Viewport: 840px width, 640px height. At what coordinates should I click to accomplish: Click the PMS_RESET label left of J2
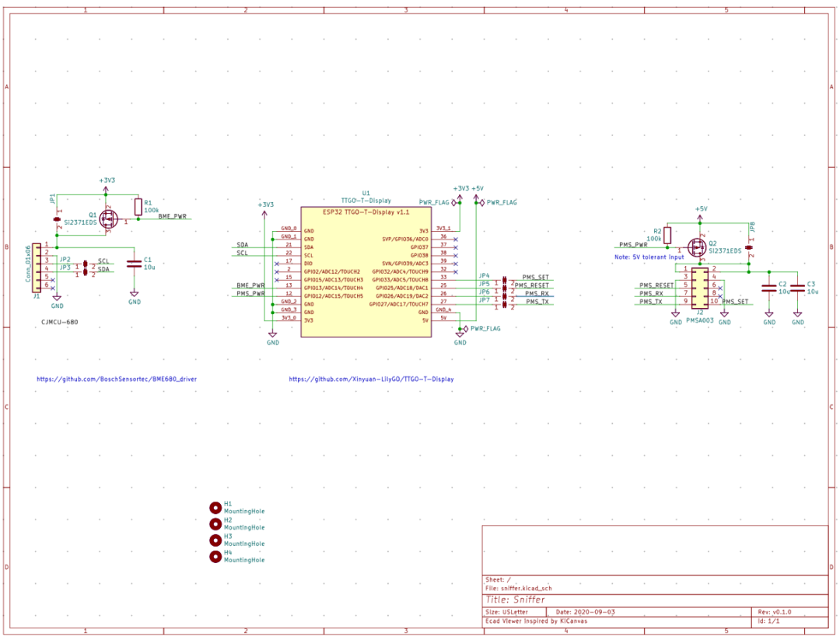(656, 285)
